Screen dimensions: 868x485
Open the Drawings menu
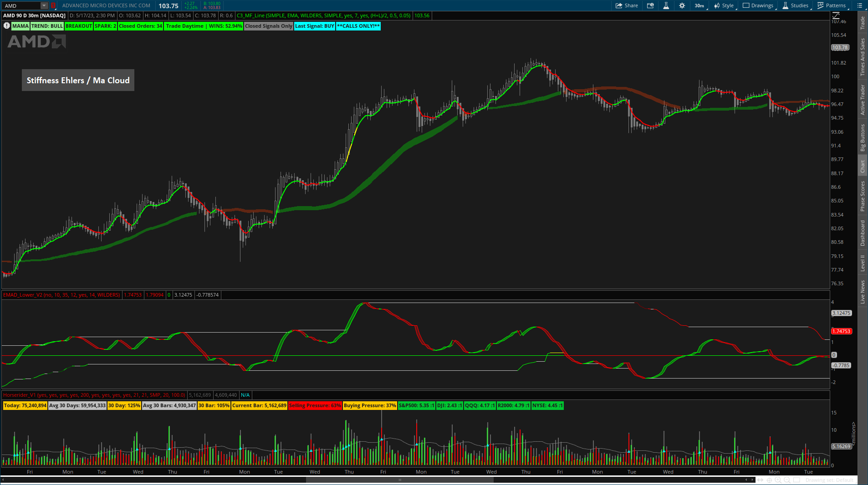[758, 5]
